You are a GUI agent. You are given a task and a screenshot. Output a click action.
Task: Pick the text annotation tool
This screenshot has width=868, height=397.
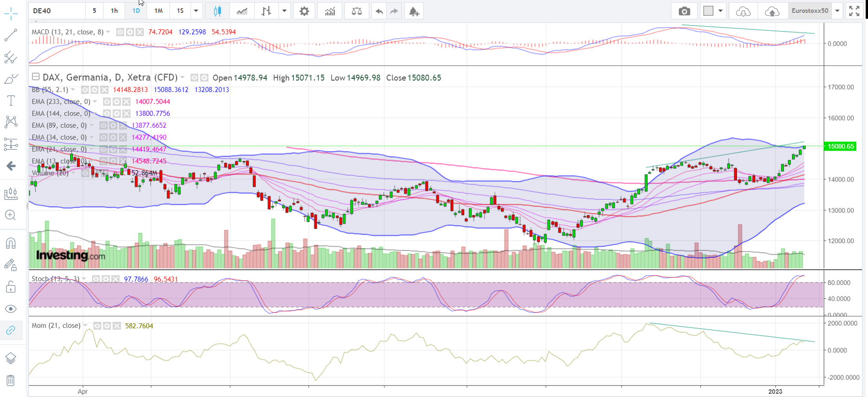pyautogui.click(x=11, y=101)
